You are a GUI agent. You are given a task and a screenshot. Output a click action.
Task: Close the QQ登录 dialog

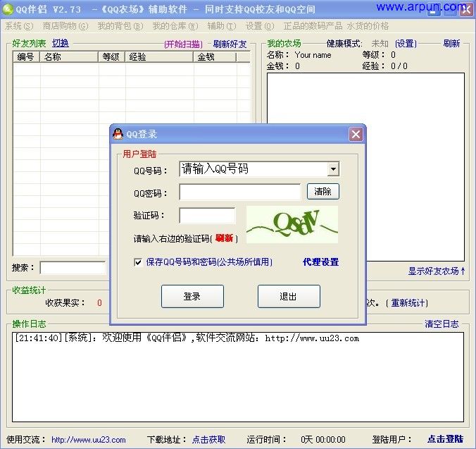point(356,134)
